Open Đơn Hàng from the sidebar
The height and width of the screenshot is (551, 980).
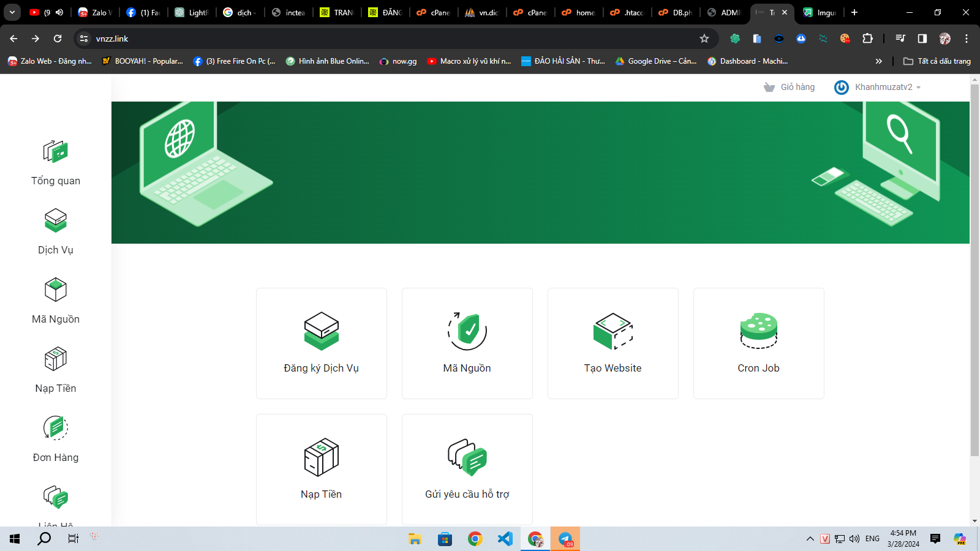point(55,438)
